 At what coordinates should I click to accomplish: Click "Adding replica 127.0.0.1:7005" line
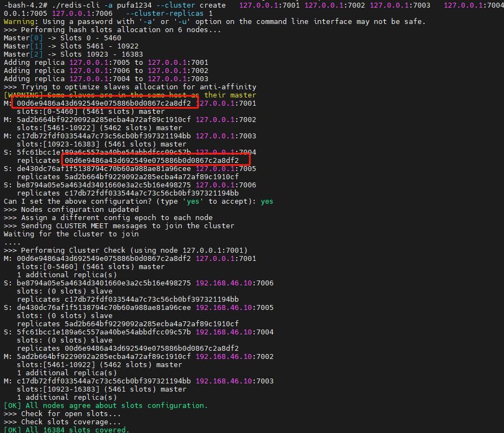click(x=106, y=63)
